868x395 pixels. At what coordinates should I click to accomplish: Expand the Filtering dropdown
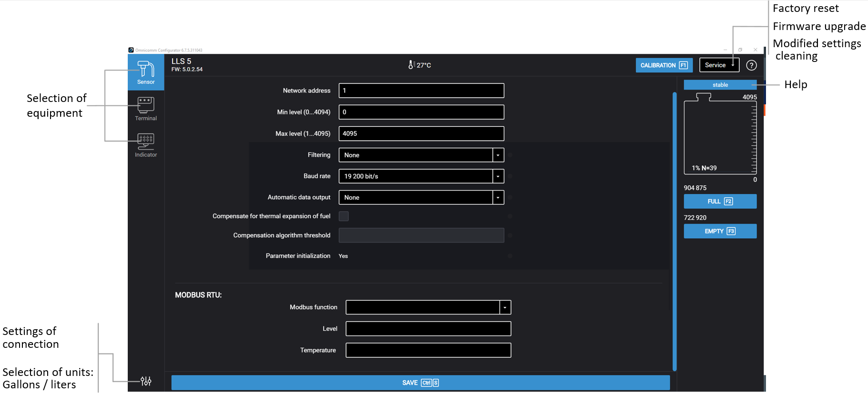tap(498, 155)
